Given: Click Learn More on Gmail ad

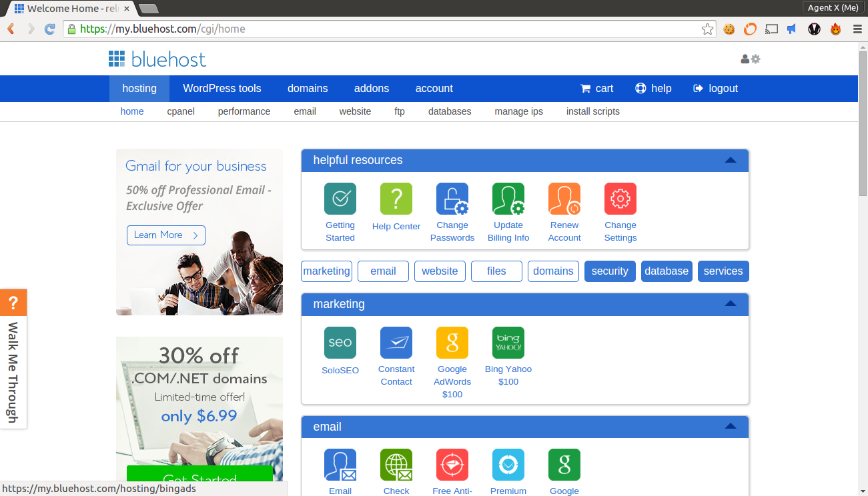Looking at the screenshot, I should (166, 235).
